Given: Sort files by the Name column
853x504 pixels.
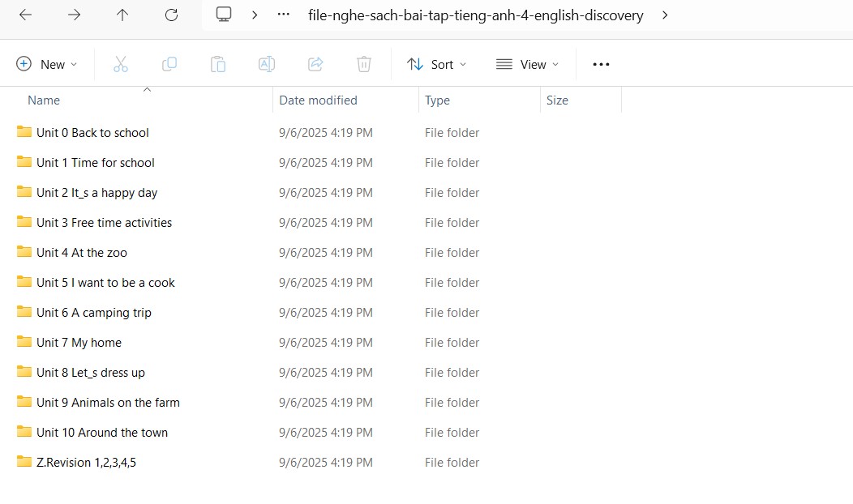Looking at the screenshot, I should pos(44,100).
